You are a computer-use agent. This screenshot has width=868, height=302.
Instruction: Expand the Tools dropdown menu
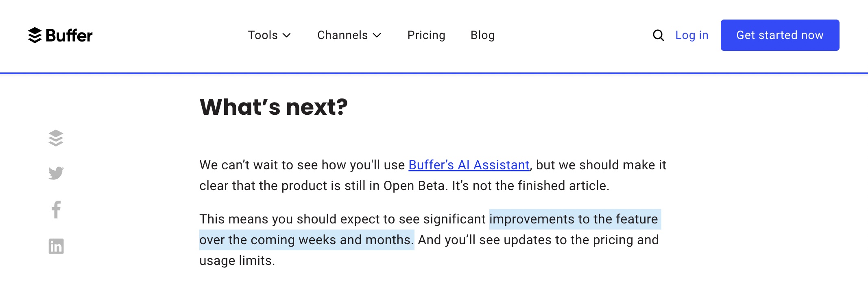coord(263,35)
